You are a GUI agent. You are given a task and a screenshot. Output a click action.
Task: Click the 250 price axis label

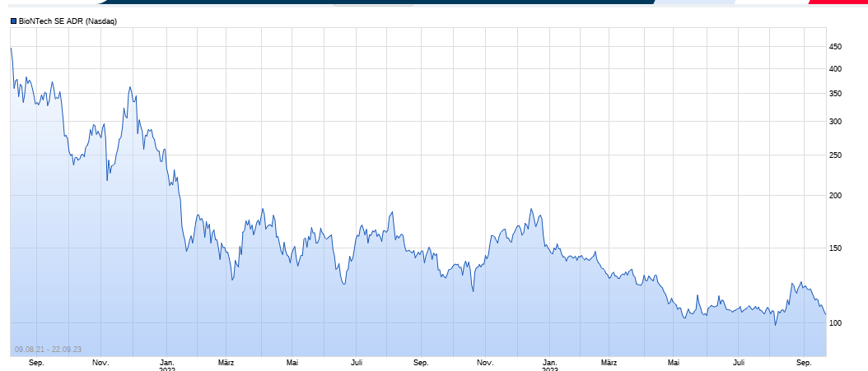[835, 155]
